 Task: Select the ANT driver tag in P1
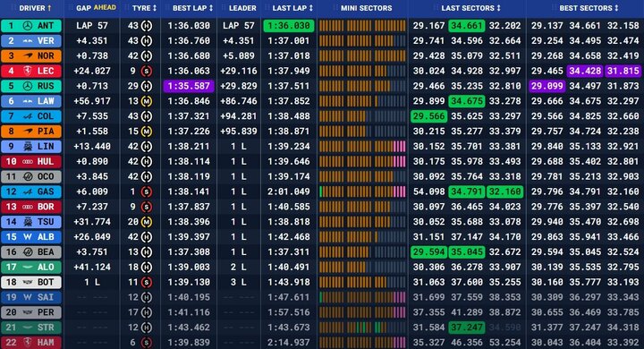31,25
